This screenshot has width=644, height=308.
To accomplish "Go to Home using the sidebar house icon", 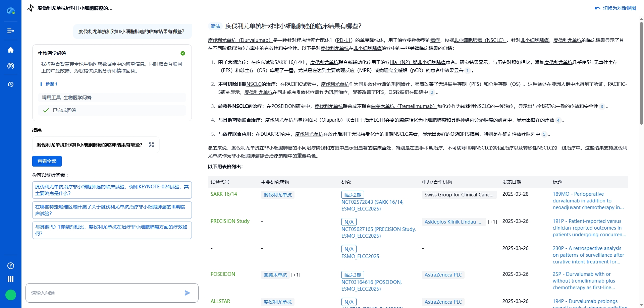I will pos(11,50).
